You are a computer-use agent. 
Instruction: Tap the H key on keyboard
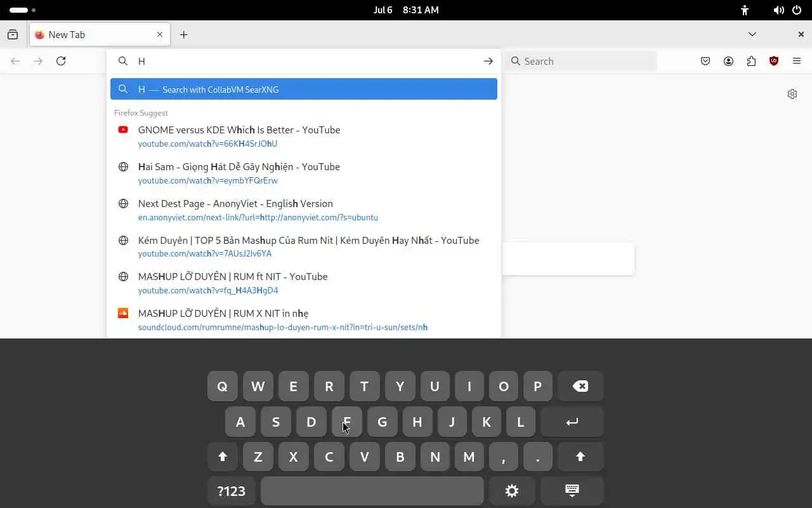coord(417,422)
